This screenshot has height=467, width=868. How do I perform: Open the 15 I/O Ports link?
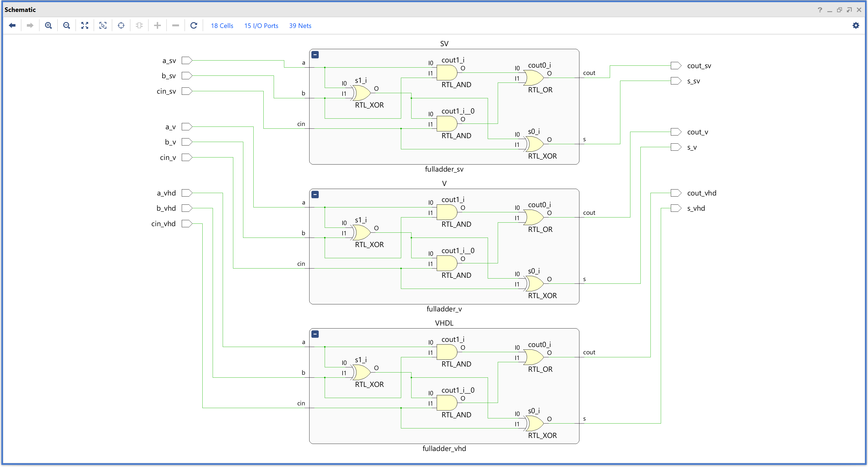261,26
